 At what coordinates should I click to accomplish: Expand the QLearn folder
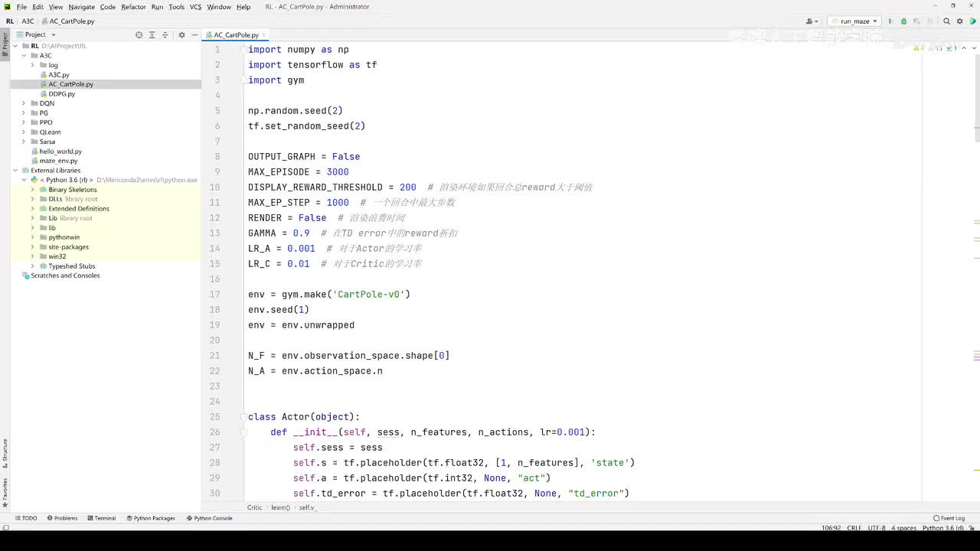coord(24,132)
